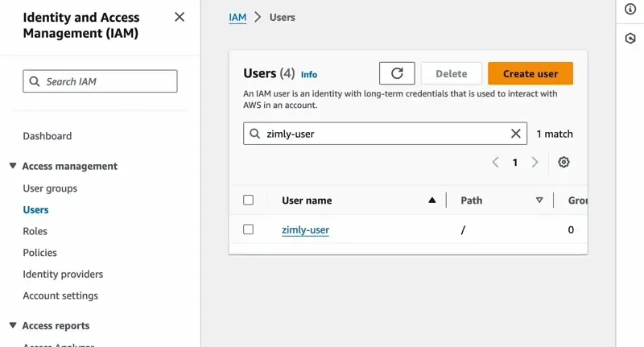Screen dimensions: 644x347
Task: Click the '1 match' result count
Action: pyautogui.click(x=555, y=134)
